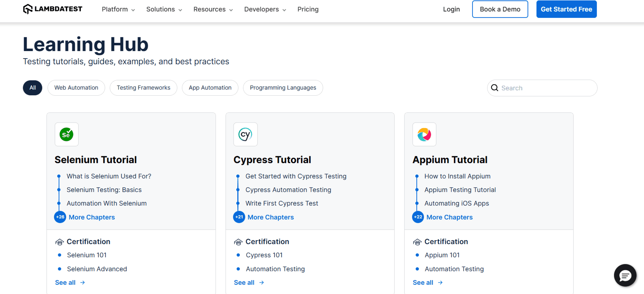Click Book a Demo button
The width and height of the screenshot is (644, 294).
point(500,9)
